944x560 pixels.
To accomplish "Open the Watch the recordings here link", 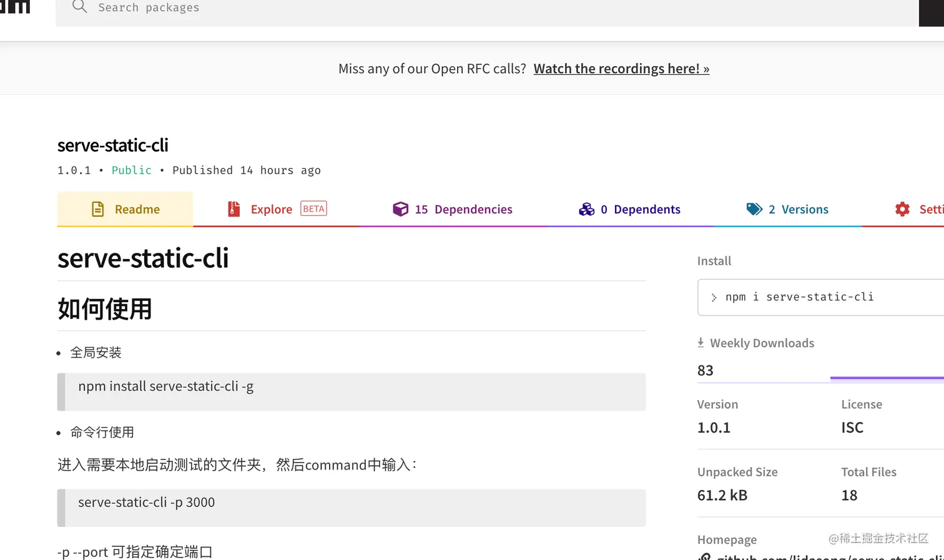I will click(x=621, y=69).
